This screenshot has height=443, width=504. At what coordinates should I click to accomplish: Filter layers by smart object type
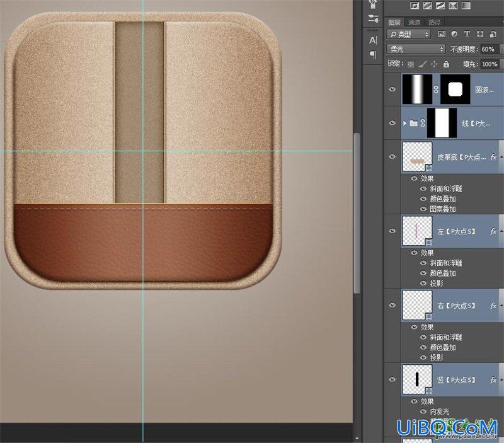tap(493, 34)
